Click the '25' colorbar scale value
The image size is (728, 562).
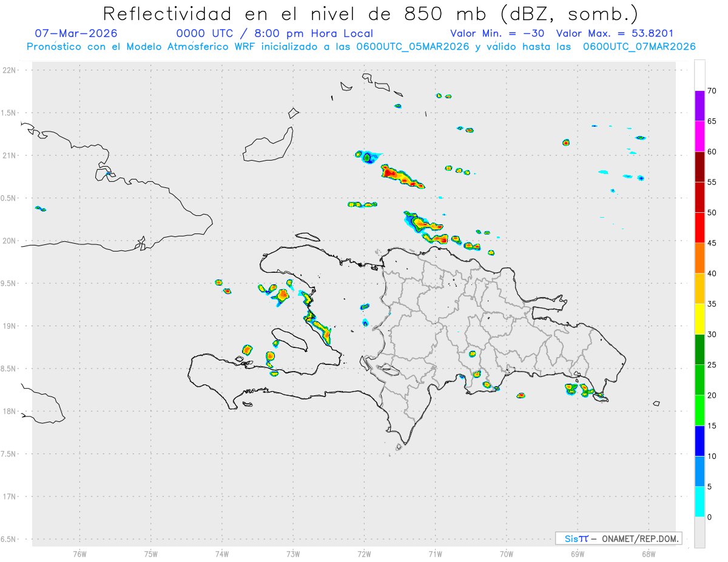pos(712,365)
